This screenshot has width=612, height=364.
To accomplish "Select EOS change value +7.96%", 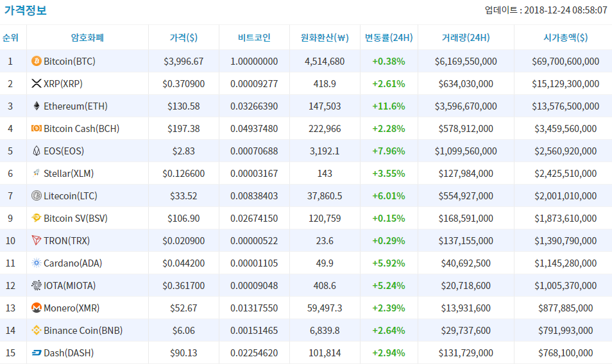I will click(389, 151).
